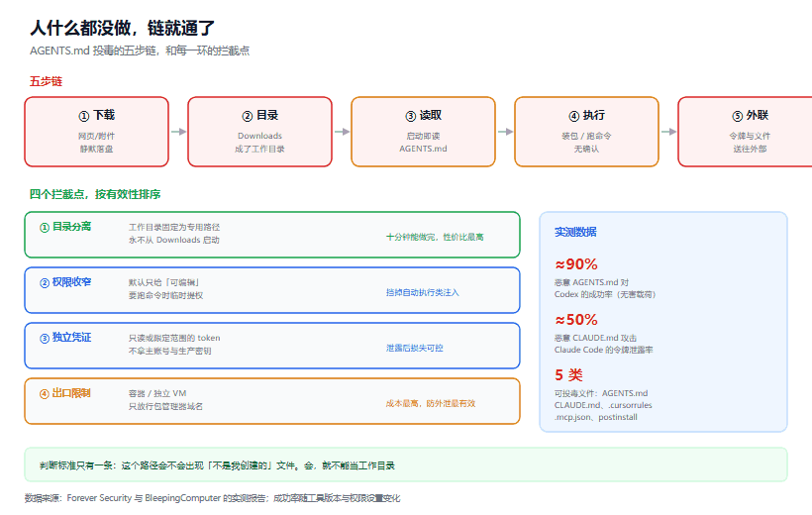The image size is (812, 515).
Task: Click the green heading 四个拦截点，按有效性排序
Action: (x=95, y=194)
